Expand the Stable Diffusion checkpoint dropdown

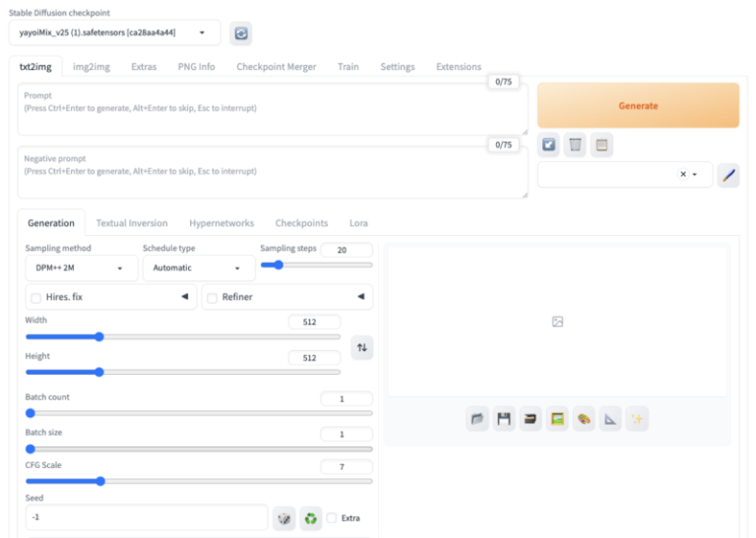(x=114, y=32)
